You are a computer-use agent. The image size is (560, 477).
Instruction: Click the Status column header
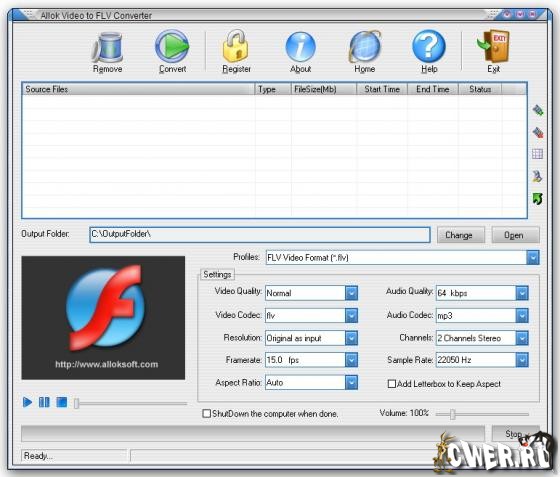480,89
